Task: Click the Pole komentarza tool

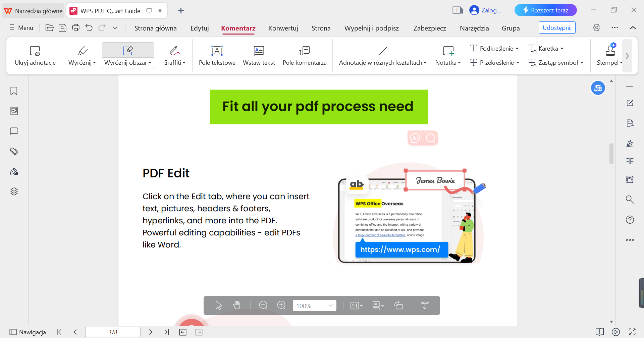Action: pyautogui.click(x=305, y=56)
